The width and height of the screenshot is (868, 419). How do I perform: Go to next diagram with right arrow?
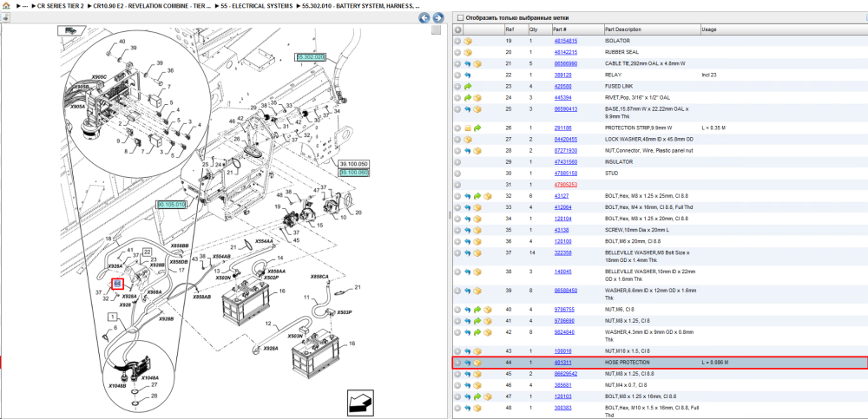pyautogui.click(x=437, y=17)
